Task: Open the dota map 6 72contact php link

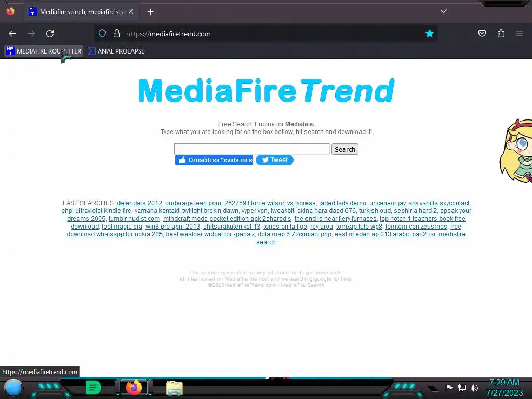Action: point(294,234)
